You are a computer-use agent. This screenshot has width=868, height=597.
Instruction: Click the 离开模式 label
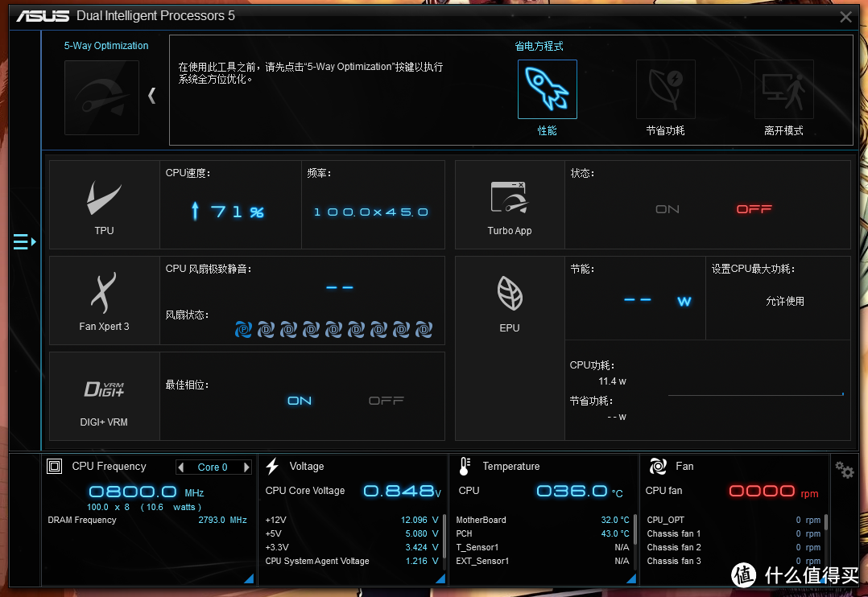tap(784, 130)
